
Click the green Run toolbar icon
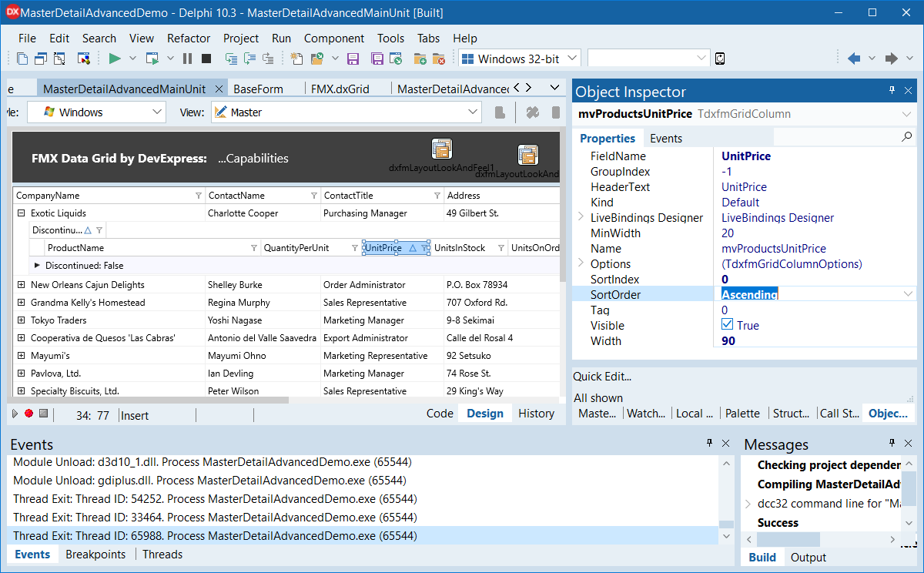tap(115, 59)
